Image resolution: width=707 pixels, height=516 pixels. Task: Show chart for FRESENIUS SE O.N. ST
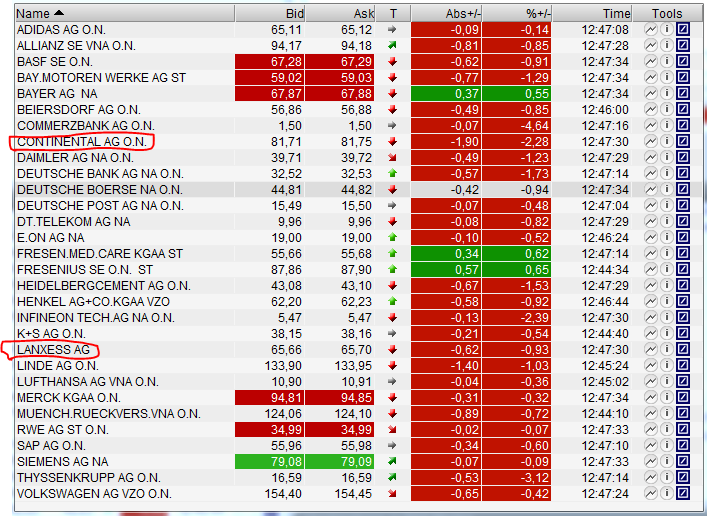click(651, 270)
